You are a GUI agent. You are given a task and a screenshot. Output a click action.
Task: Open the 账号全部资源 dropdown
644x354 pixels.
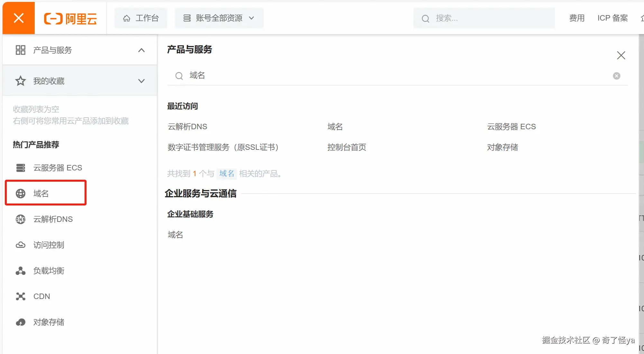tap(219, 18)
